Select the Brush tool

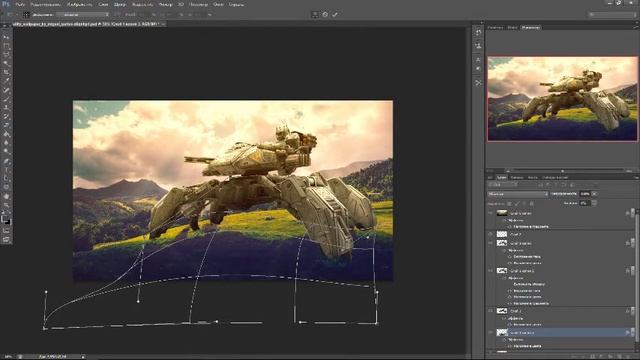point(6,99)
